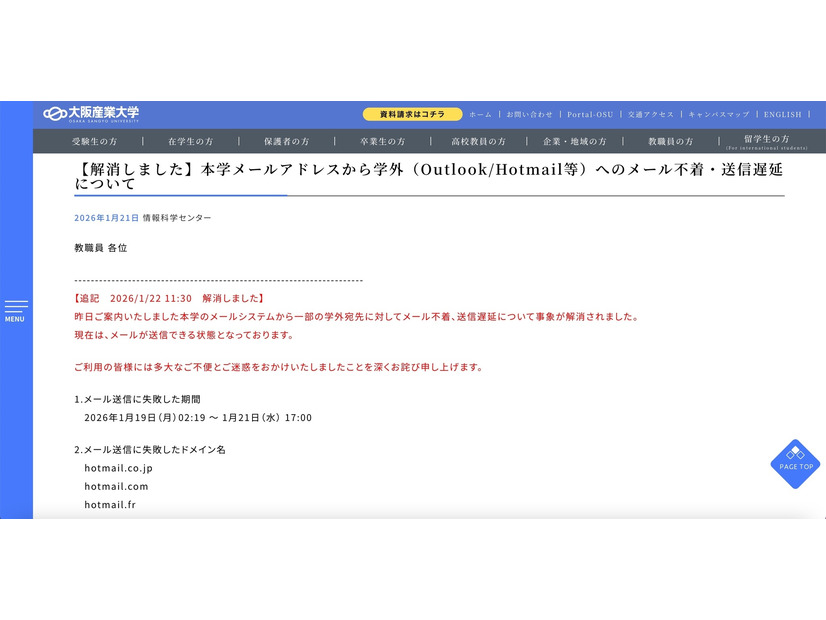This screenshot has height=620, width=826.
Task: Open Portal-OSU from the top bar
Action: point(591,114)
